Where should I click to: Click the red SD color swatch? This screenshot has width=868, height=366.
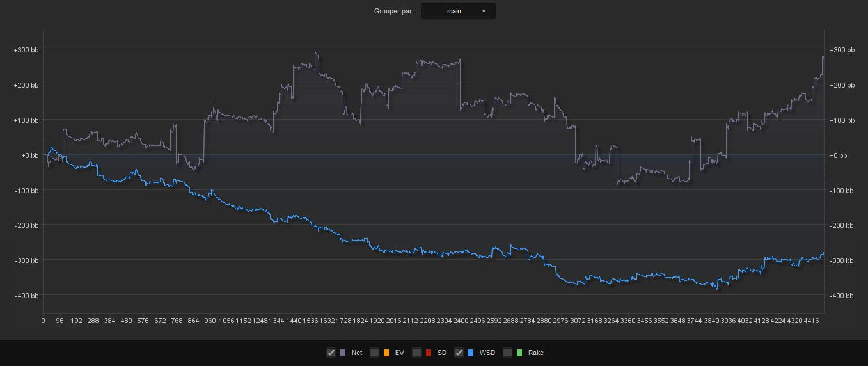[429, 353]
